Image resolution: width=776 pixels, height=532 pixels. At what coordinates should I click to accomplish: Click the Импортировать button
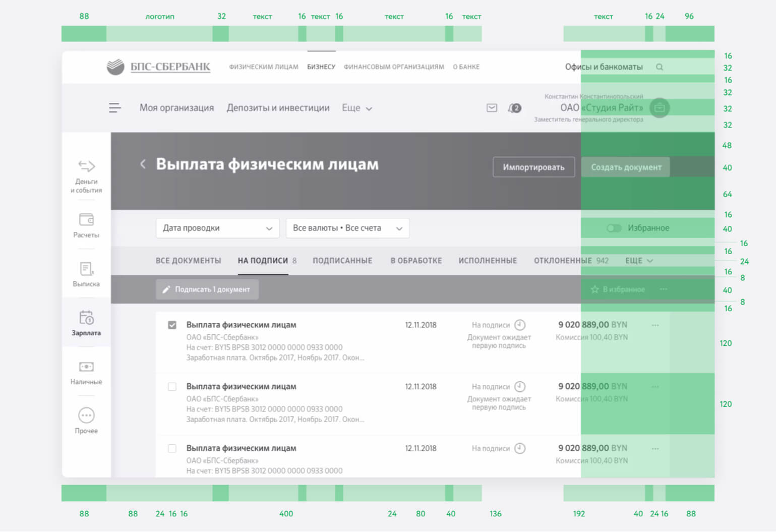coord(533,167)
